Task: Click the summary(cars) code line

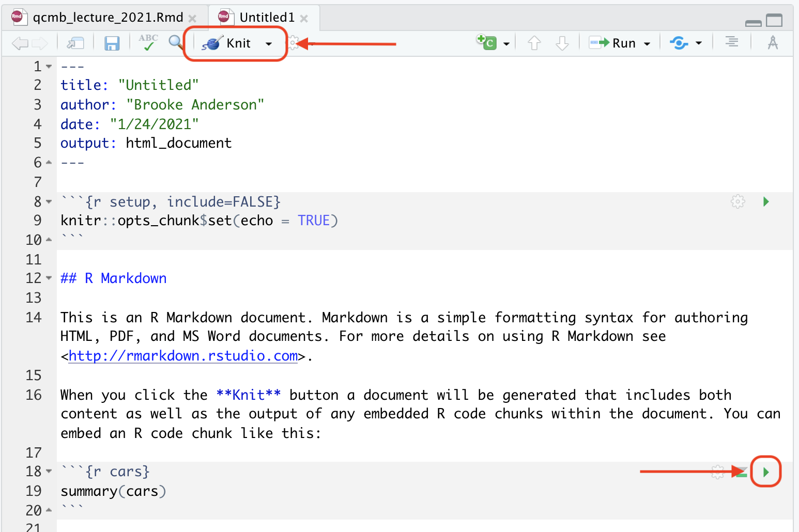Action: click(x=113, y=491)
